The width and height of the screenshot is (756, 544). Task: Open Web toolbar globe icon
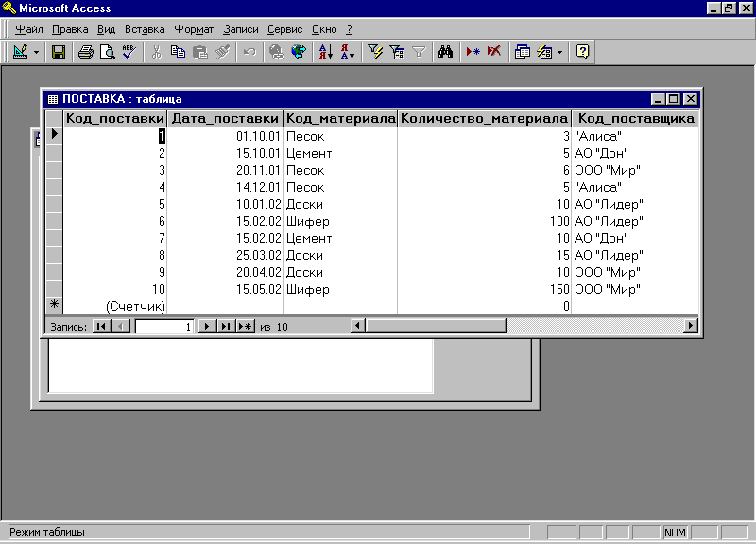click(299, 52)
